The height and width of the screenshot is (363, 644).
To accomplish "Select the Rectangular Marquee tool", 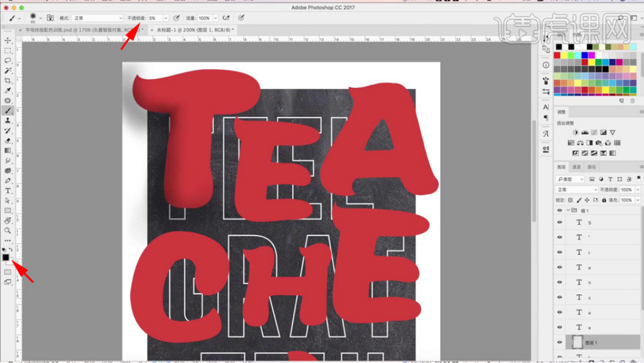I will pos(8,51).
